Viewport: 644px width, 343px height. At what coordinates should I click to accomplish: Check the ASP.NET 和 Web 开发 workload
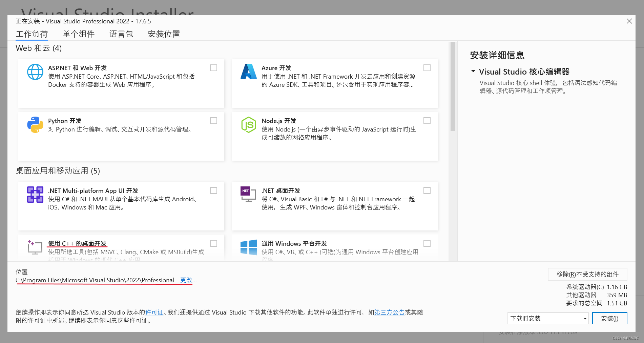tap(214, 68)
